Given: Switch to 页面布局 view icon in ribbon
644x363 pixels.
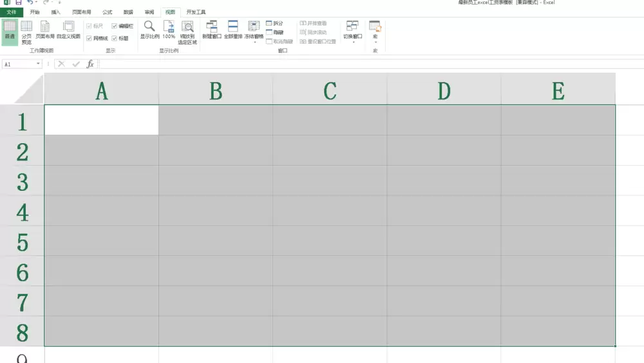Looking at the screenshot, I should pos(45,30).
